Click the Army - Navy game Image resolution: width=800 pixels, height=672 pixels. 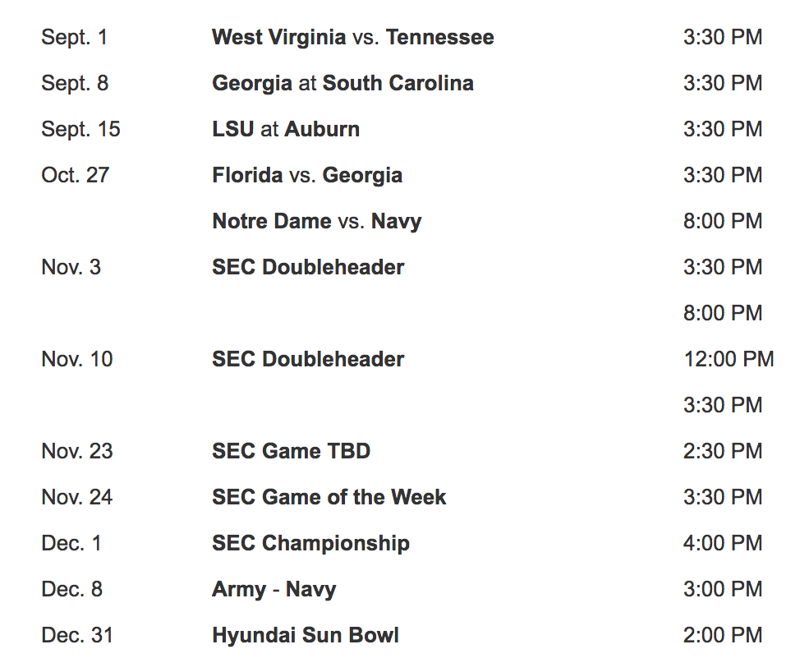(274, 589)
